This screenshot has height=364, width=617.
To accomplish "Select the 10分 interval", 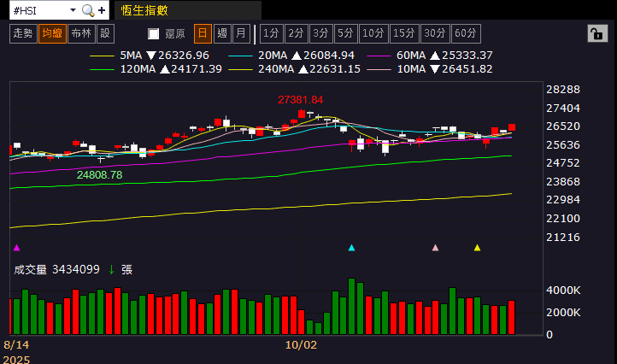I will pyautogui.click(x=373, y=33).
